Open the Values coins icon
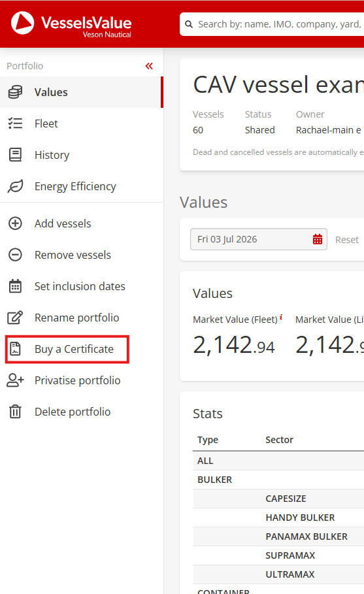This screenshot has height=594, width=364. pos(15,92)
